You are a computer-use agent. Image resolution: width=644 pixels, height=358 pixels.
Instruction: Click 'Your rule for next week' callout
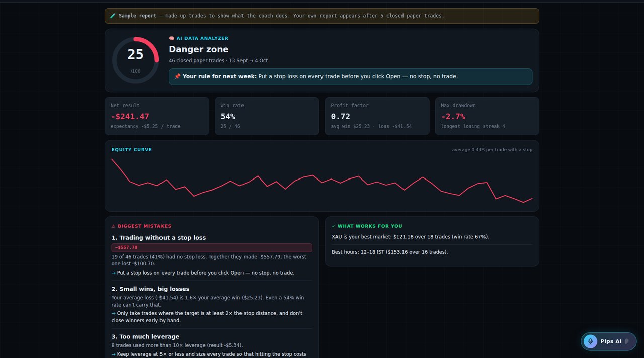[x=350, y=77]
